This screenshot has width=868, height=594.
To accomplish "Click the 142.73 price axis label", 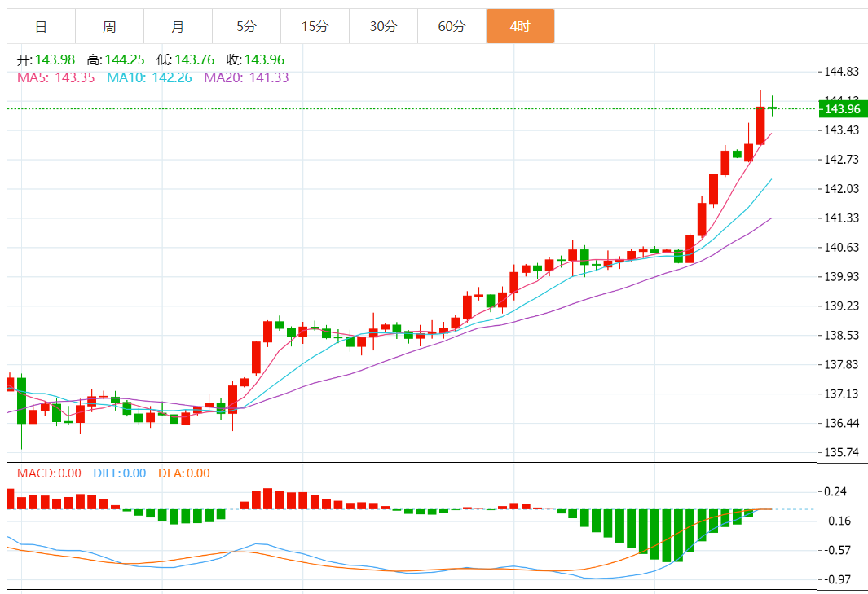I will click(x=841, y=160).
